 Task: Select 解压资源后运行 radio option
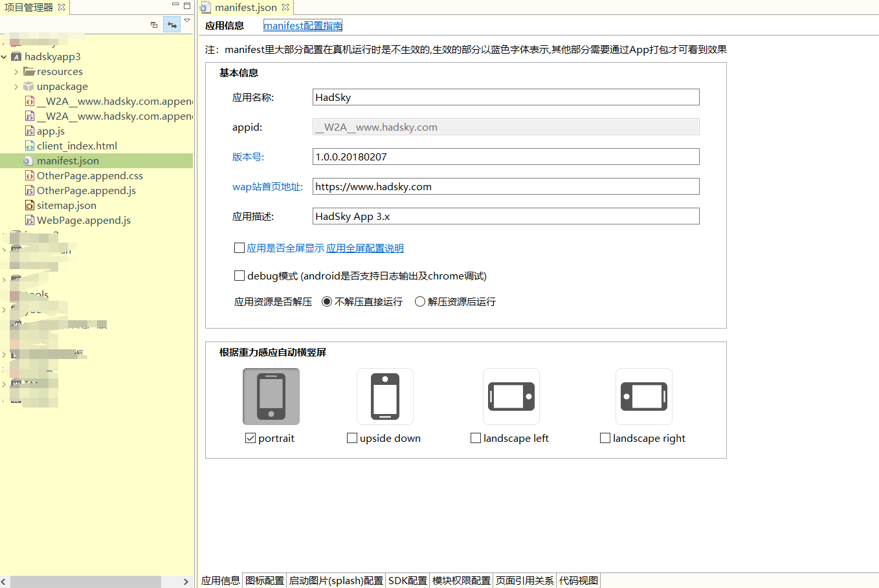tap(420, 301)
